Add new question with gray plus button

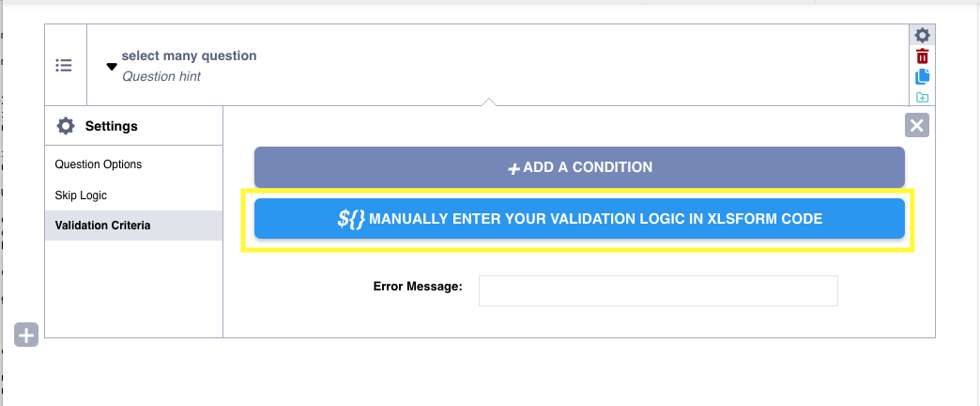26,336
